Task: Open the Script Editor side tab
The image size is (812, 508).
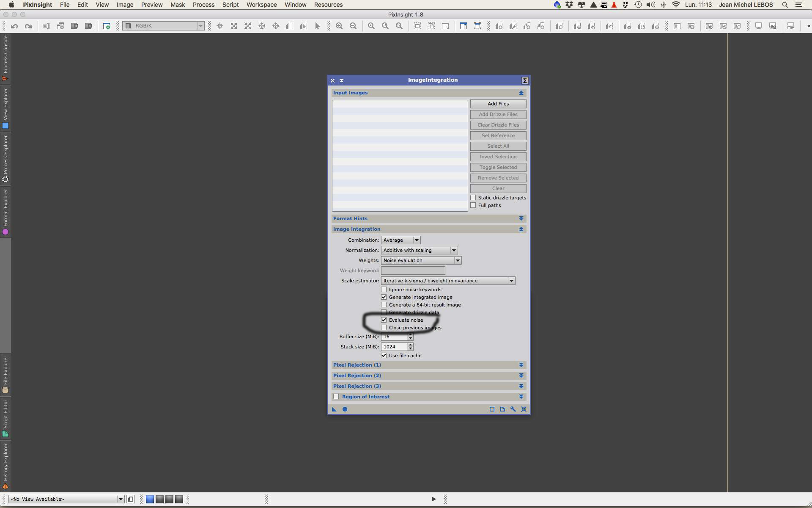Action: pos(5,418)
